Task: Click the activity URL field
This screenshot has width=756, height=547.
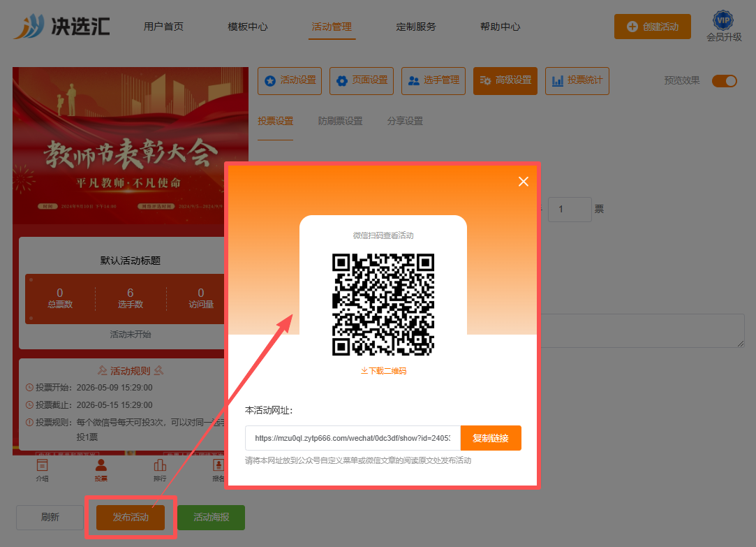Action: (353, 438)
